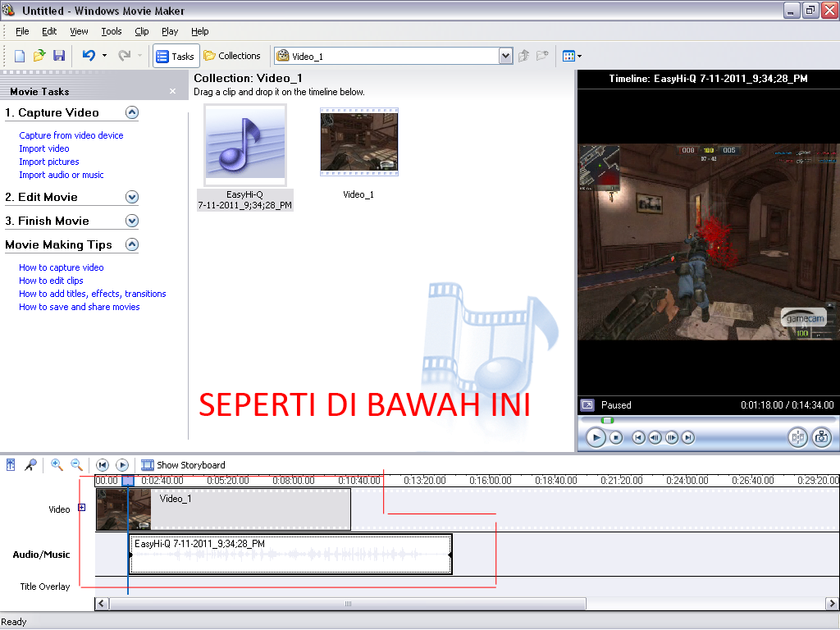Expand the Video track plus box
840x630 pixels.
[81, 507]
